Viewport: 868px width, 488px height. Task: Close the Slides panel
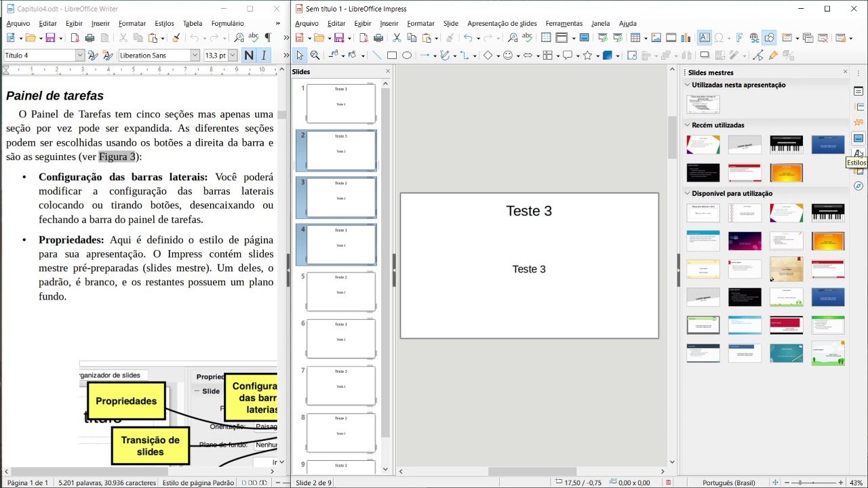388,71
